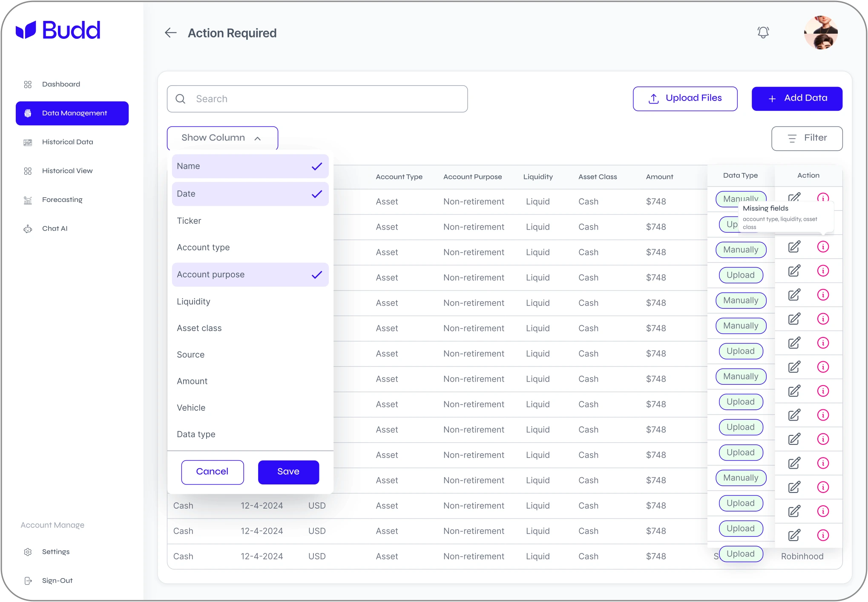The image size is (868, 602).
Task: Click the Upload Files button
Action: pyautogui.click(x=685, y=98)
